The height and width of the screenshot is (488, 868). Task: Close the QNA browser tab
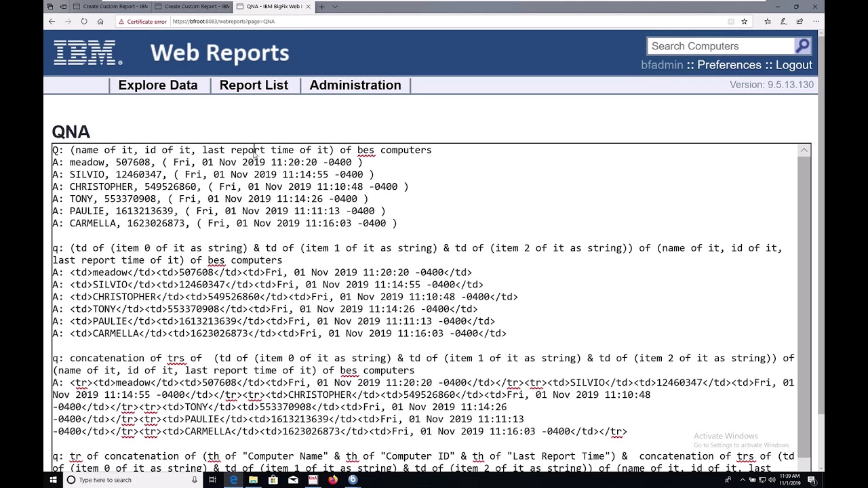(x=309, y=6)
